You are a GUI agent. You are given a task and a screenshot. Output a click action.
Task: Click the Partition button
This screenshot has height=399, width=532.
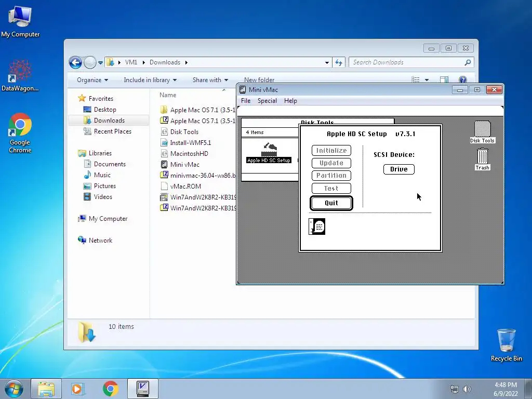pos(331,176)
